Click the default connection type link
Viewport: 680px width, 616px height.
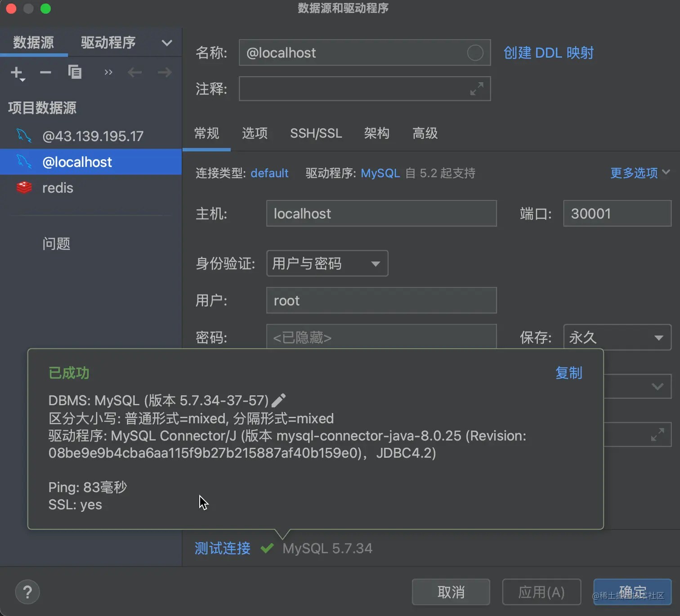tap(269, 173)
